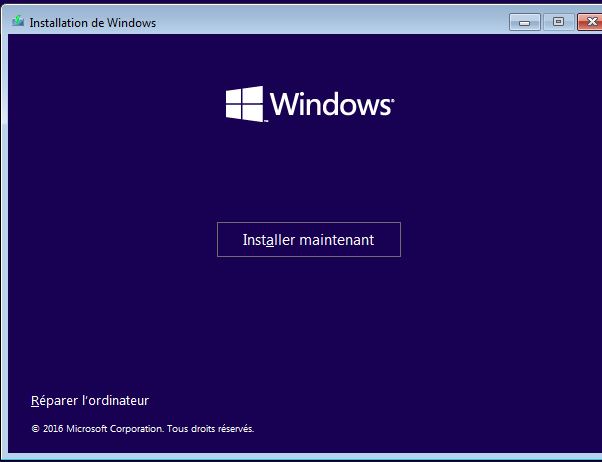This screenshot has width=602, height=462.
Task: Click the Installation de Windows title text
Action: [x=93, y=23]
